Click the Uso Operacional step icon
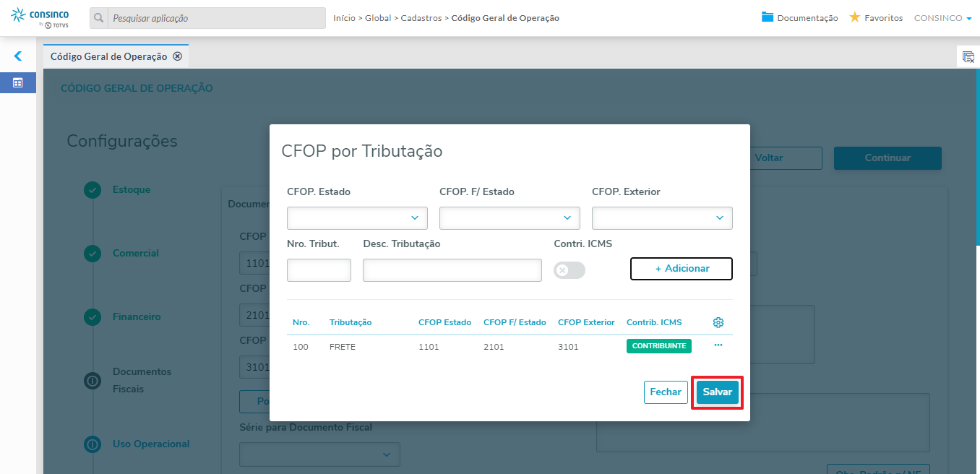The height and width of the screenshot is (474, 980). pyautogui.click(x=93, y=444)
